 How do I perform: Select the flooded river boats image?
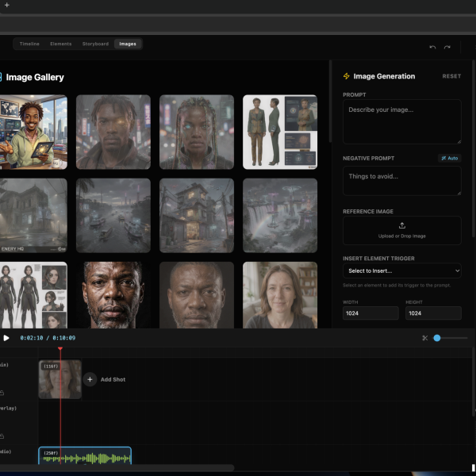click(x=113, y=216)
